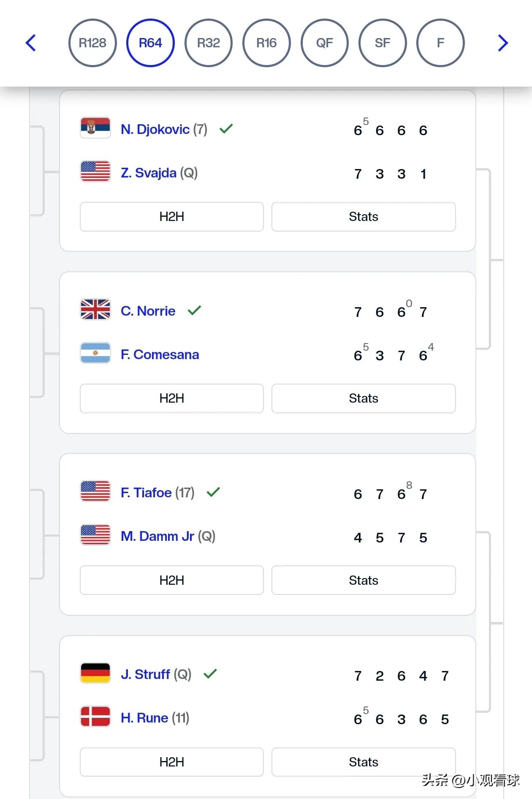Screen dimensions: 532x799
Task: Jump to the SF round
Action: [383, 43]
